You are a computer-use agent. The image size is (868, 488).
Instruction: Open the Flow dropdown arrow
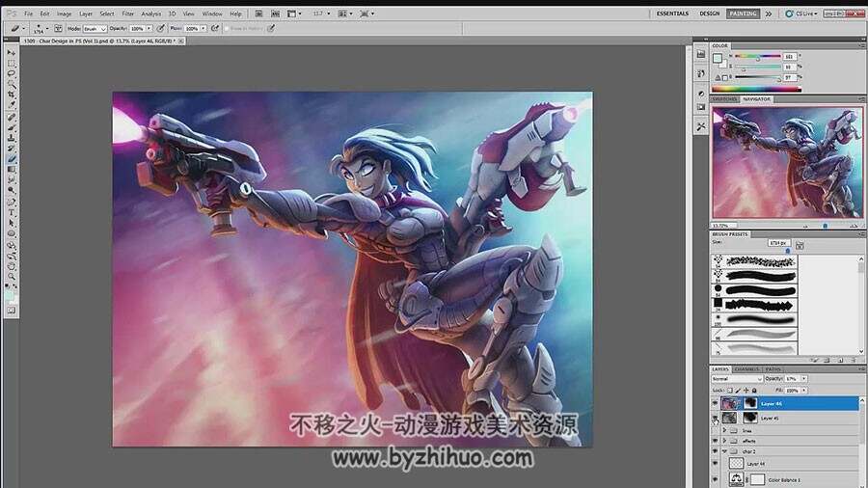point(203,28)
